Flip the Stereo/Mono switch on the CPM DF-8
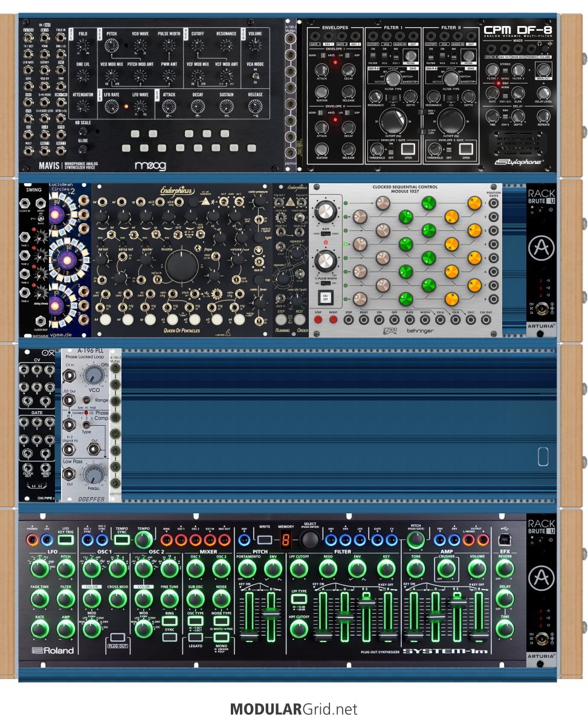This screenshot has width=588, height=722. (505, 71)
